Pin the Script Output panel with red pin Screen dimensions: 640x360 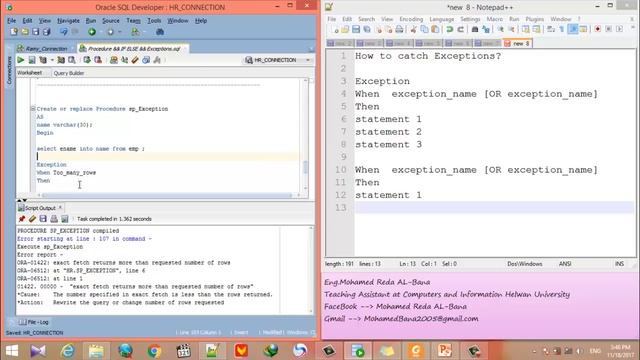22,219
